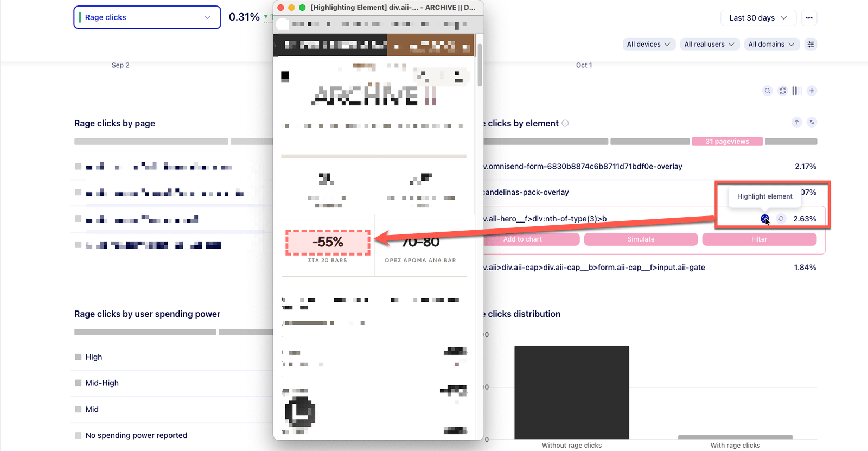This screenshot has width=868, height=451.
Task: Click the Sep 2 timeline label
Action: click(x=120, y=65)
